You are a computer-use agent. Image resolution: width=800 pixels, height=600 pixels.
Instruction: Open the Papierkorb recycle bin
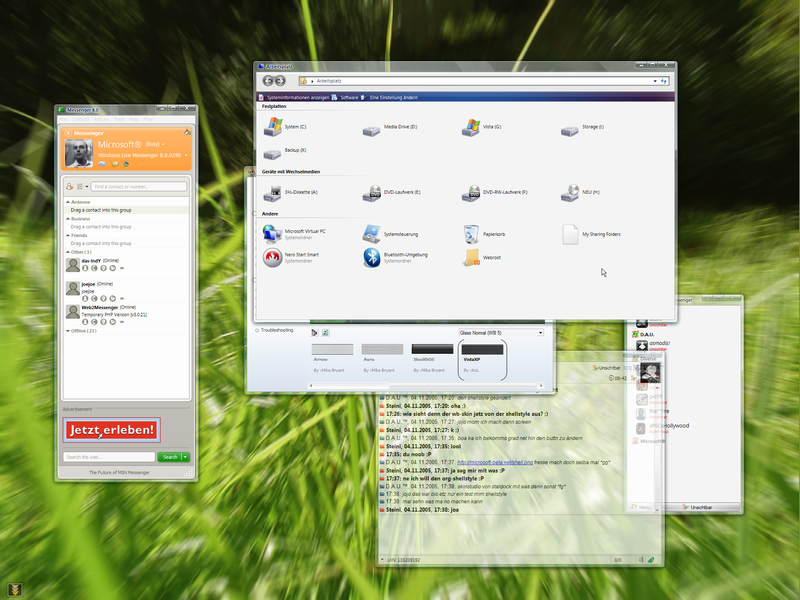(x=472, y=234)
